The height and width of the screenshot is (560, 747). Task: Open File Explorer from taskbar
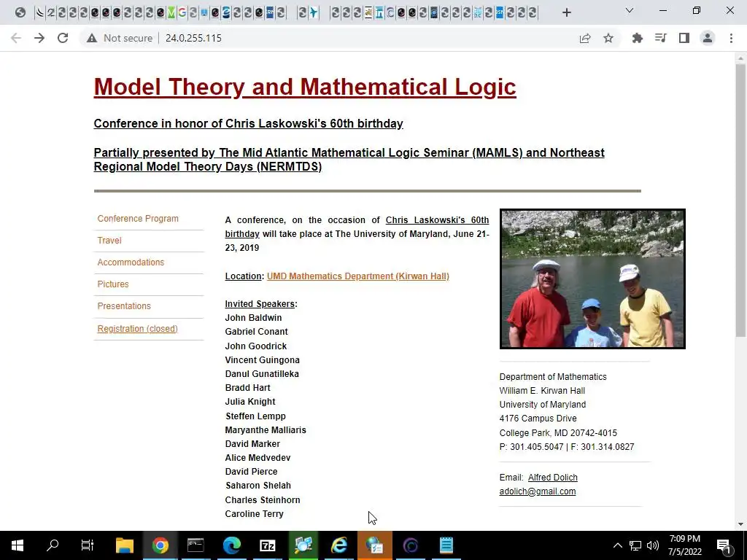[x=124, y=545]
